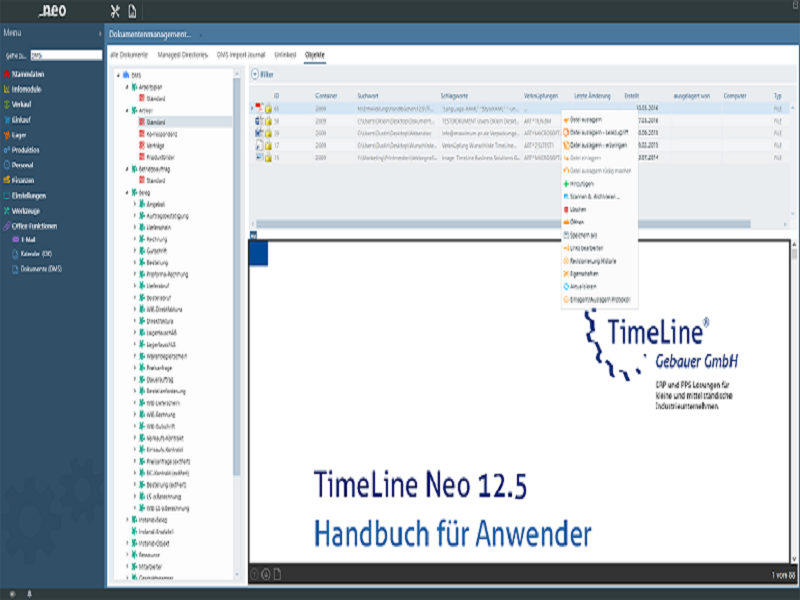Open Dokumente (DMS) under Office Funktionen

(42, 269)
